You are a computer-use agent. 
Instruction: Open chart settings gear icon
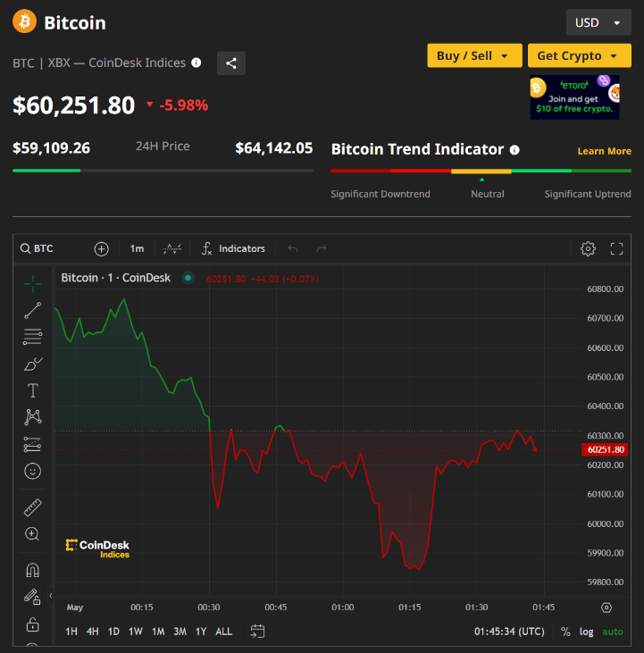coord(588,248)
